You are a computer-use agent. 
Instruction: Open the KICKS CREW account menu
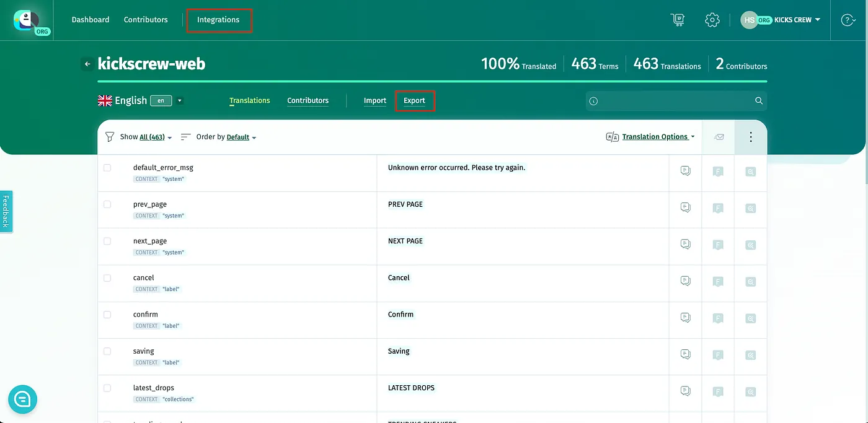click(x=797, y=20)
